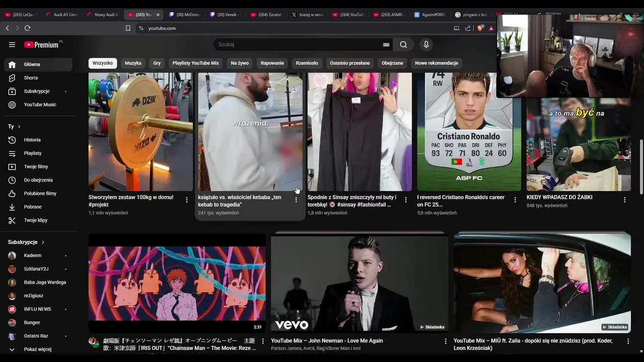Click the Brave Shields lion icon
This screenshot has height=362, width=644.
pyautogui.click(x=480, y=28)
